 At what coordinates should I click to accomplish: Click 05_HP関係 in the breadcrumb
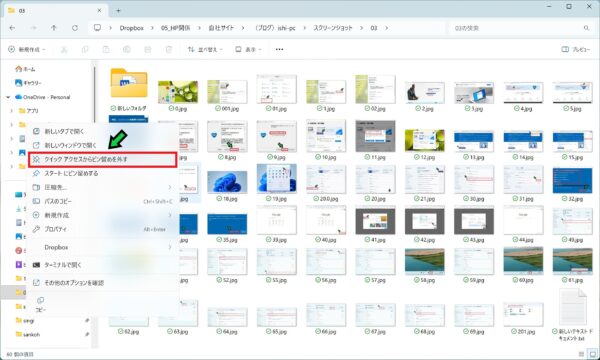pos(175,28)
